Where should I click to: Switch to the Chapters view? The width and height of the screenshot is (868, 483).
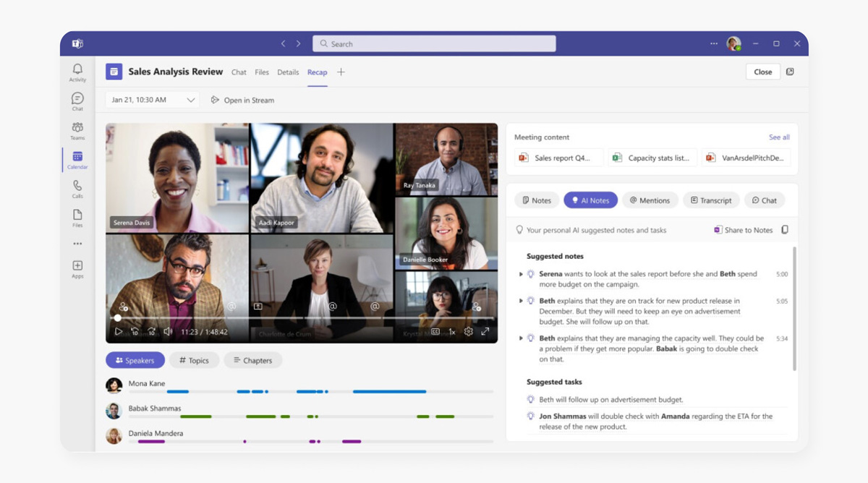click(x=252, y=360)
